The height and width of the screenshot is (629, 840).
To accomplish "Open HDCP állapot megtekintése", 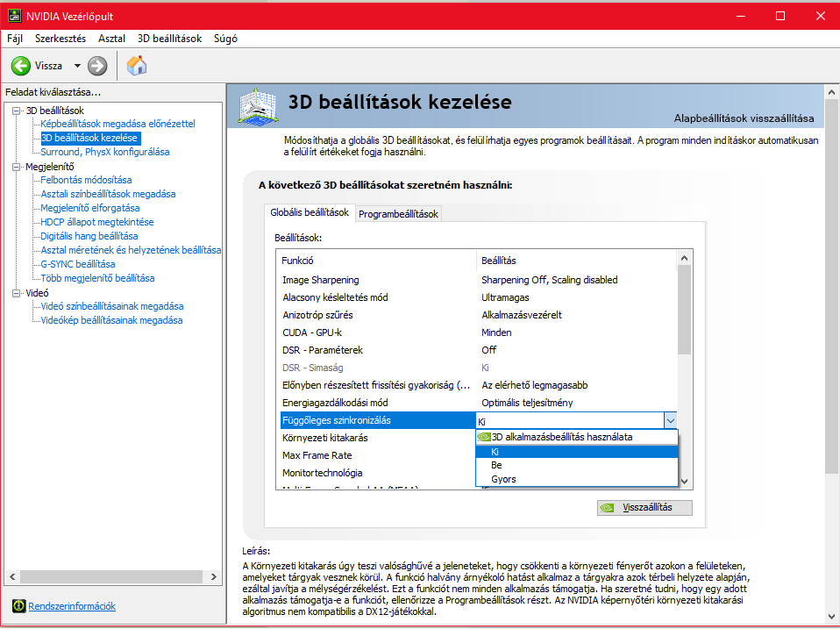I will [97, 222].
